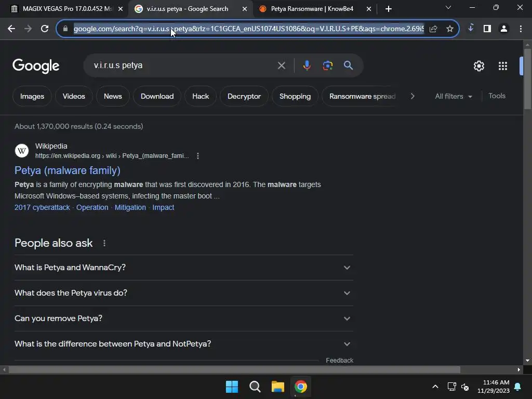Click the forward navigation arrow
Viewport: 532px width, 399px height.
pos(28,29)
